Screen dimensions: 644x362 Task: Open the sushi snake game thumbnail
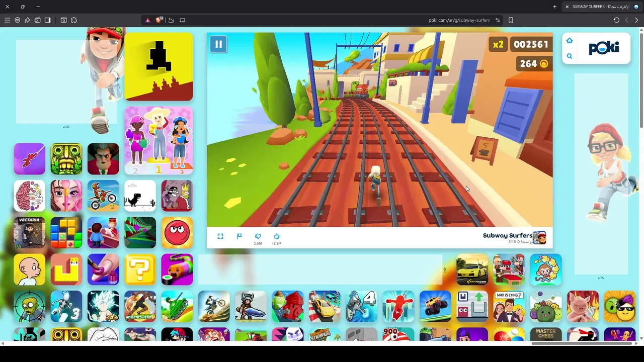[x=177, y=269]
